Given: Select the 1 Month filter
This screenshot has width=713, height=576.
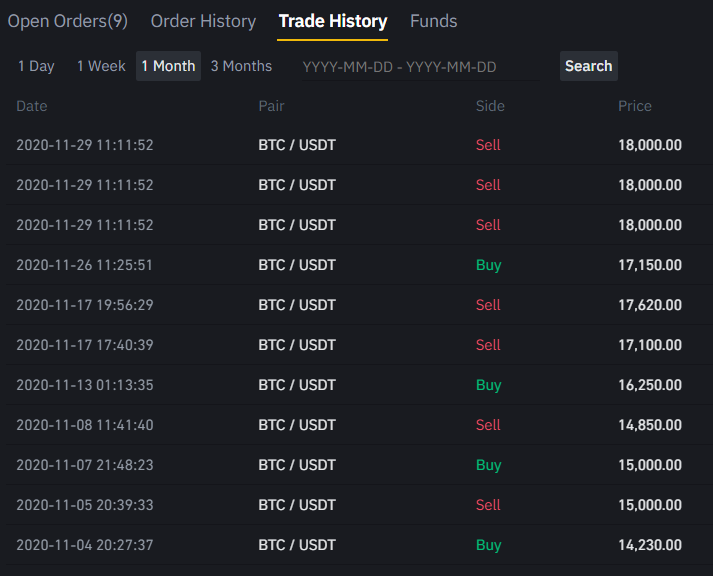Looking at the screenshot, I should 168,66.
